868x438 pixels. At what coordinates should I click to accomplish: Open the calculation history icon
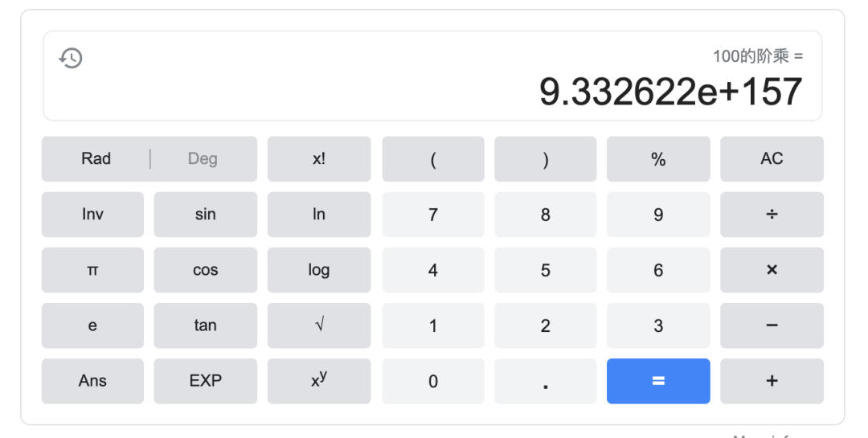[x=72, y=58]
